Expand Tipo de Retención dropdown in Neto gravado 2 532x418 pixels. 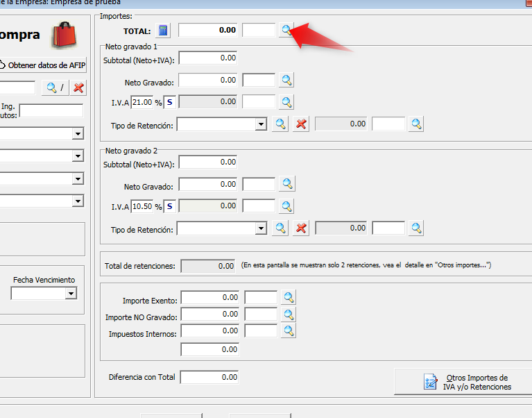point(261,228)
